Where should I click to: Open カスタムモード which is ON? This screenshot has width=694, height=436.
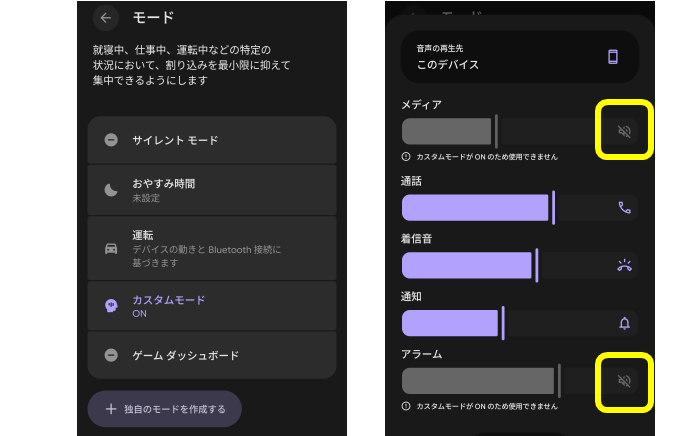(211, 305)
